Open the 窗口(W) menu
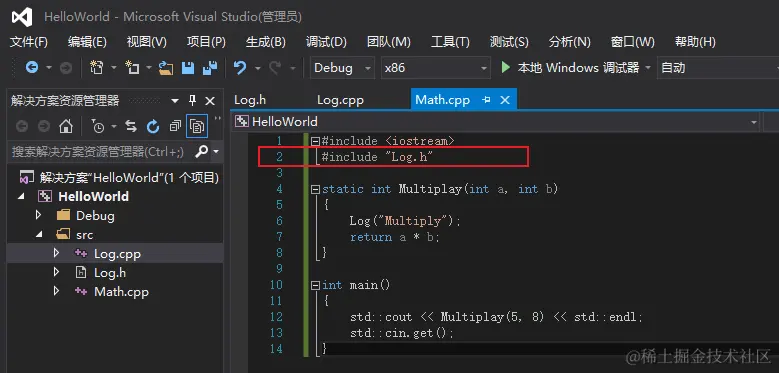779x373 pixels. click(x=632, y=42)
